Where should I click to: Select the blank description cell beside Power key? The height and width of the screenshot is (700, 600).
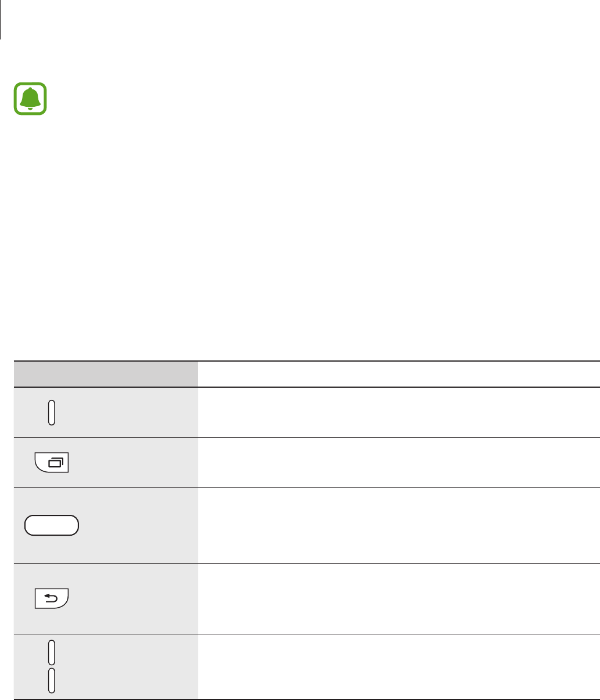[x=399, y=413]
